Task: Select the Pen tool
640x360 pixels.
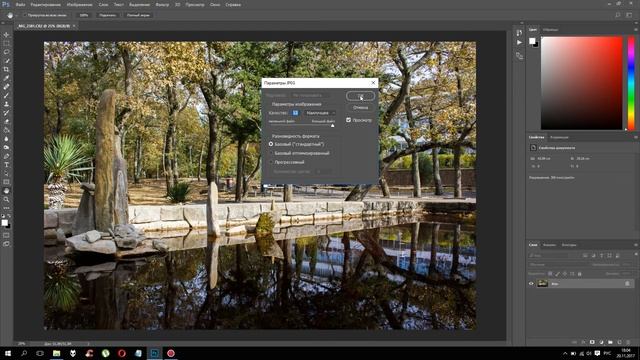Action: [x=6, y=156]
